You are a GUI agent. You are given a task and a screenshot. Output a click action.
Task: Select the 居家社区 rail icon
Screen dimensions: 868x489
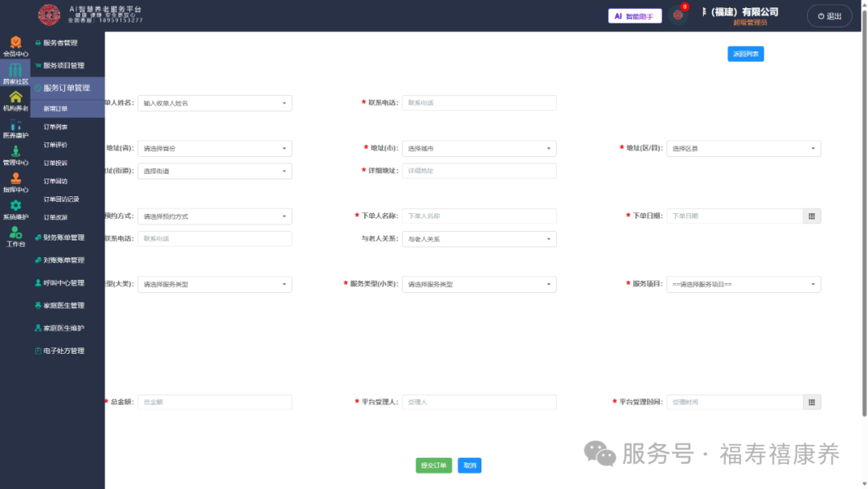point(15,74)
